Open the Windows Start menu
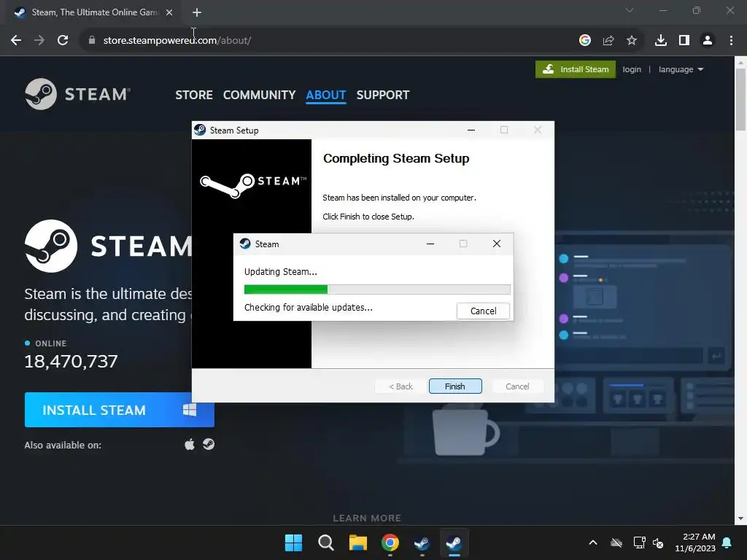The height and width of the screenshot is (560, 747). (293, 542)
